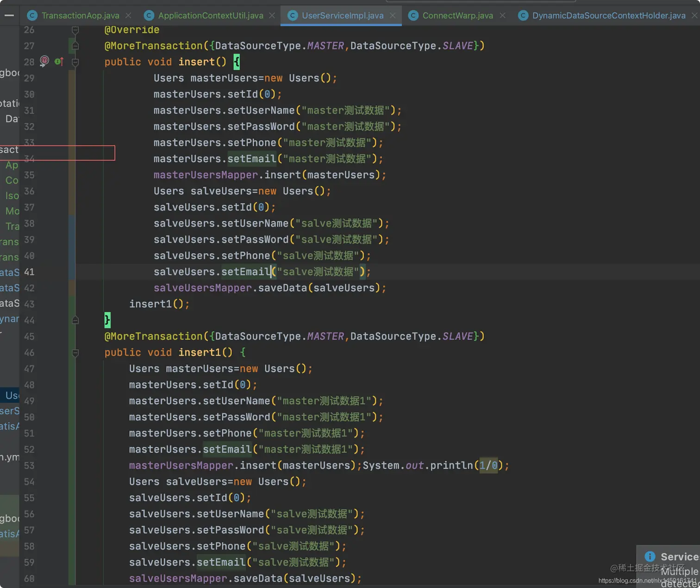Click line number 53 in the gutter

coord(29,466)
